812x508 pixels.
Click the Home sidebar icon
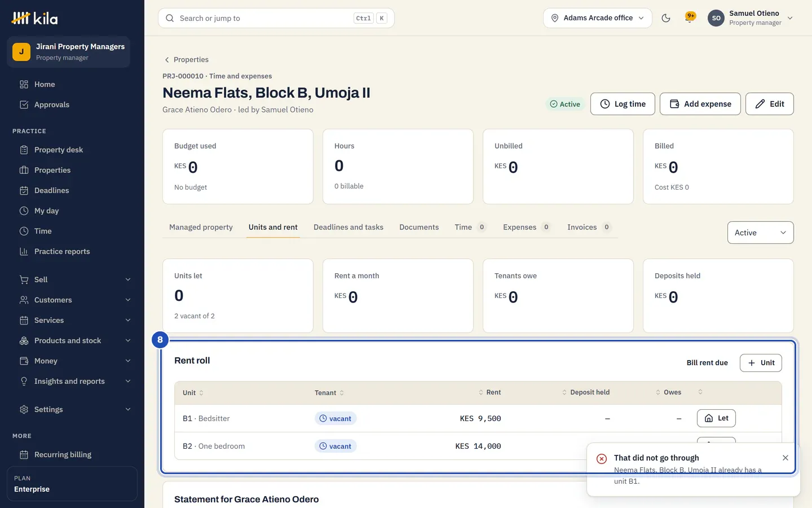tap(24, 84)
